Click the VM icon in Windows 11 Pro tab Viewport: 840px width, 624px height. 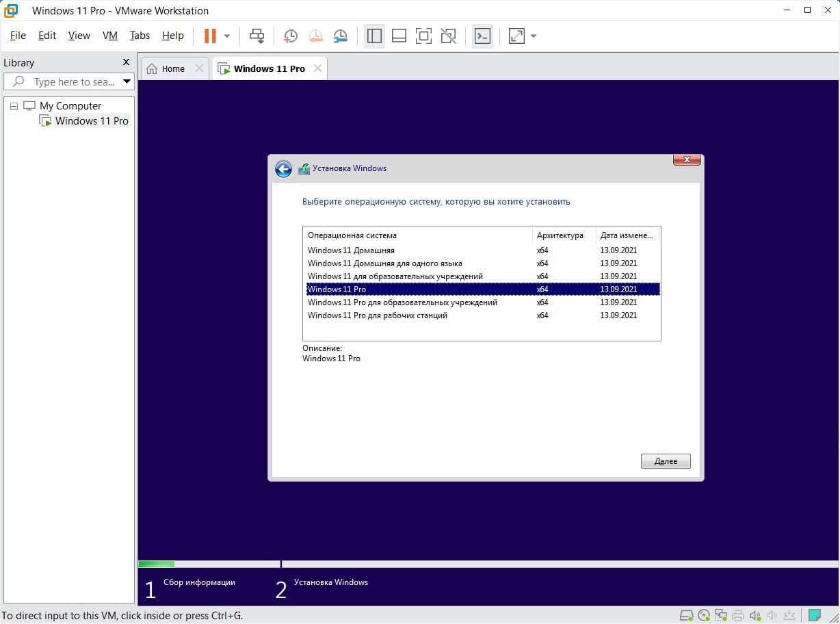pyautogui.click(x=224, y=68)
